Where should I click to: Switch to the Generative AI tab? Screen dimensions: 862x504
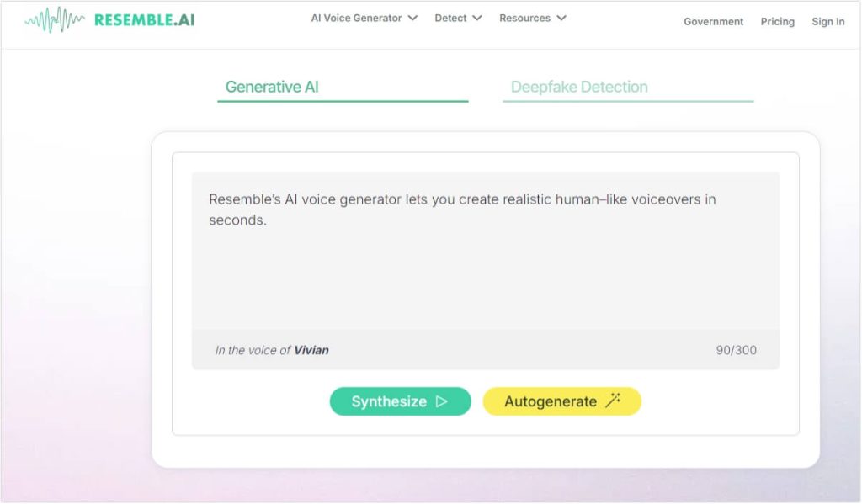pos(272,87)
